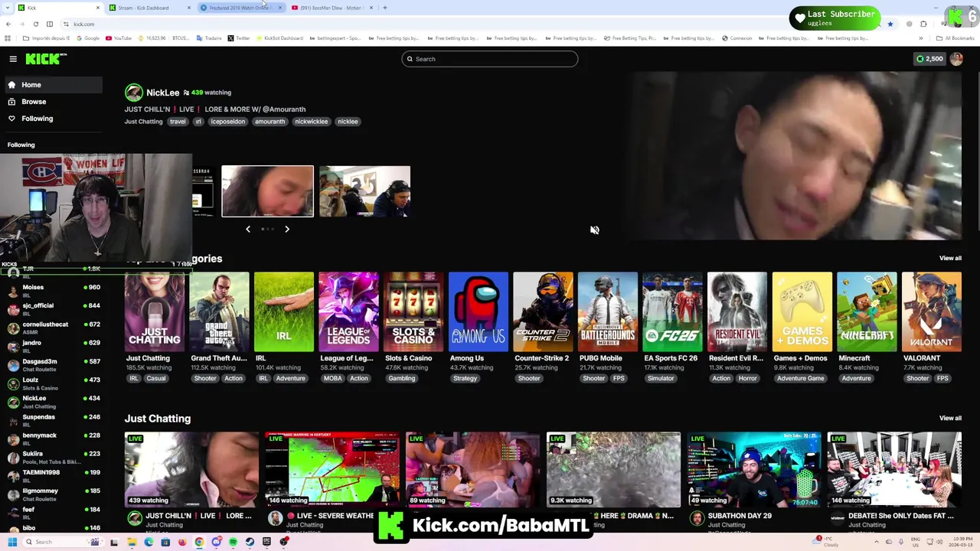Open the hamburger sidebar menu
This screenshot has width=980, height=551.
13,59
